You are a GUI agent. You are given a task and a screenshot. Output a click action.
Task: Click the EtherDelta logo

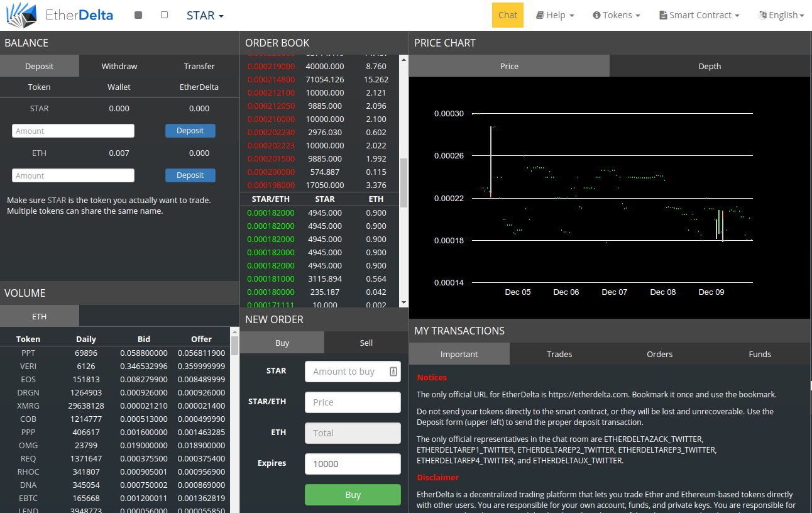59,15
